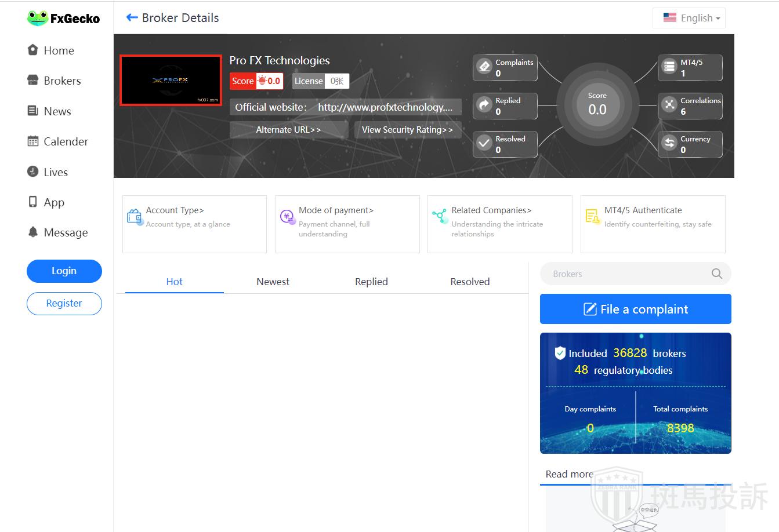Screen dimensions: 779x532
Task: Click the MT4/5 server icon
Action: tap(669, 67)
